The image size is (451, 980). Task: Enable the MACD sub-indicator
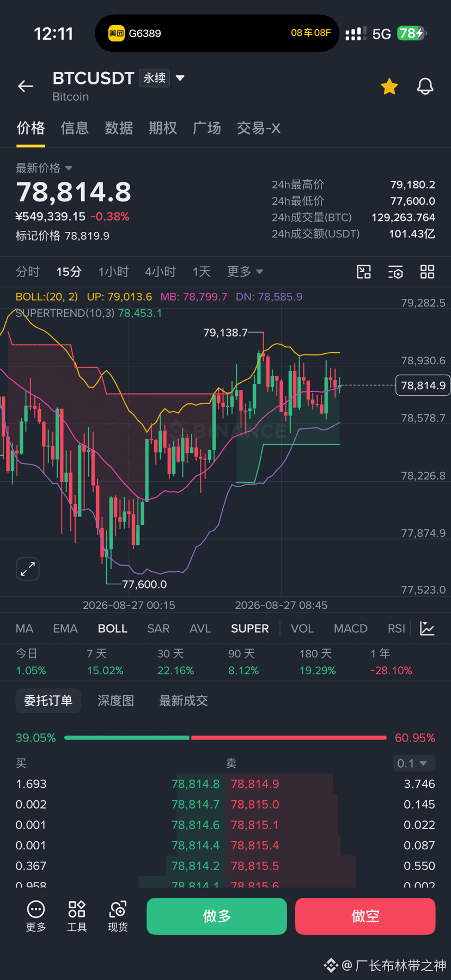click(x=351, y=628)
